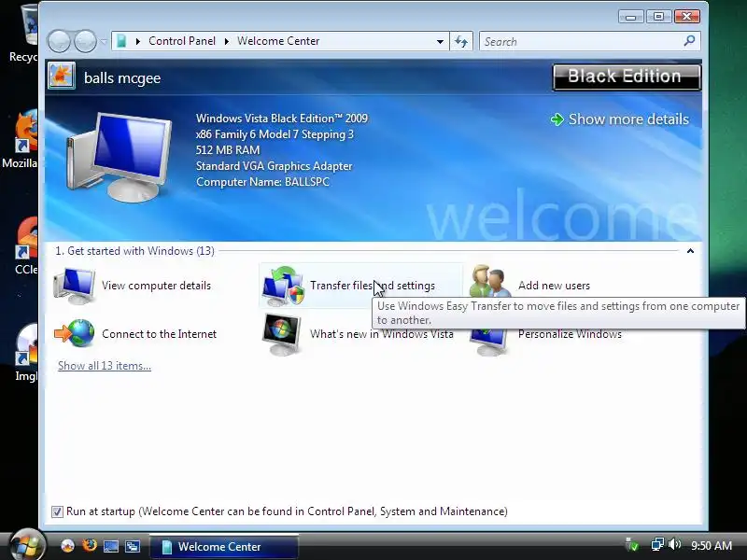This screenshot has width=747, height=560.
Task: Click the green check tray icon
Action: 632,544
